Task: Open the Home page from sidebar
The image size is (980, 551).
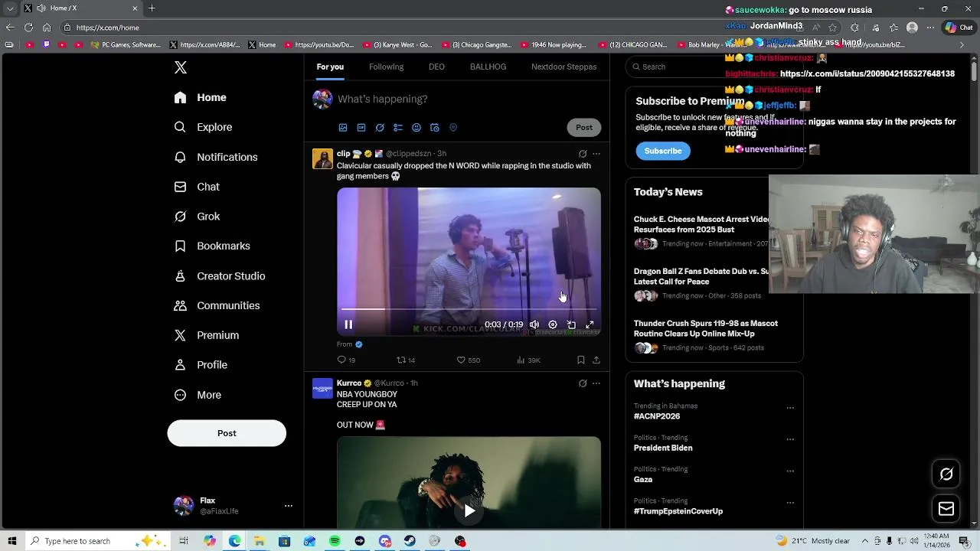Action: (x=200, y=97)
